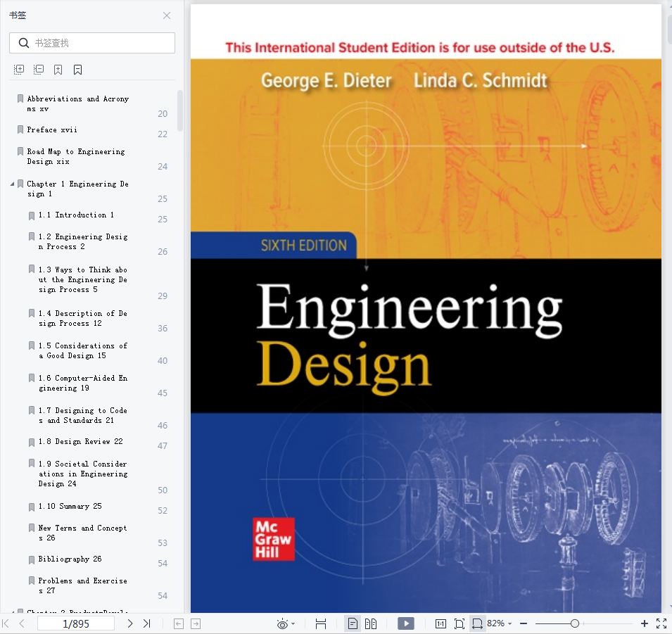Enter full screen mode

pos(661,623)
